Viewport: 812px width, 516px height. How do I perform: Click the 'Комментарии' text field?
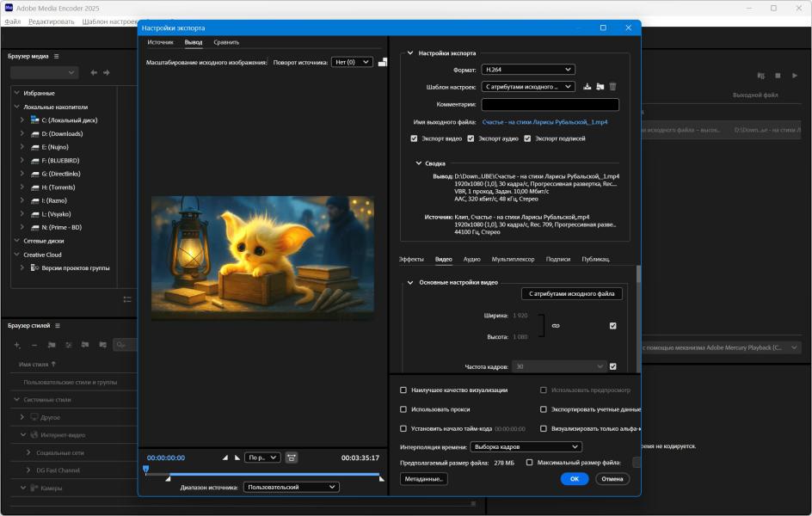[x=550, y=105]
